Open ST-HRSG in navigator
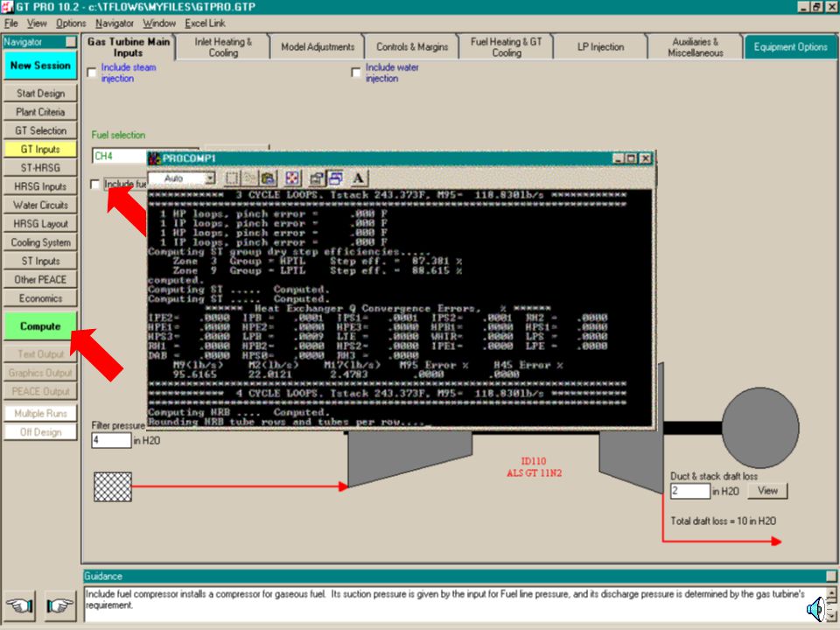This screenshot has height=630, width=840. click(x=40, y=168)
